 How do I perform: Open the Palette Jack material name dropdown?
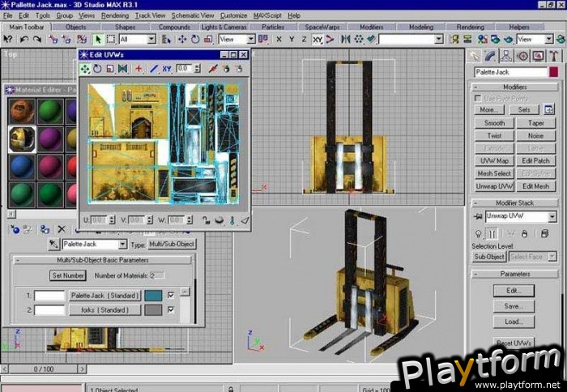click(122, 244)
